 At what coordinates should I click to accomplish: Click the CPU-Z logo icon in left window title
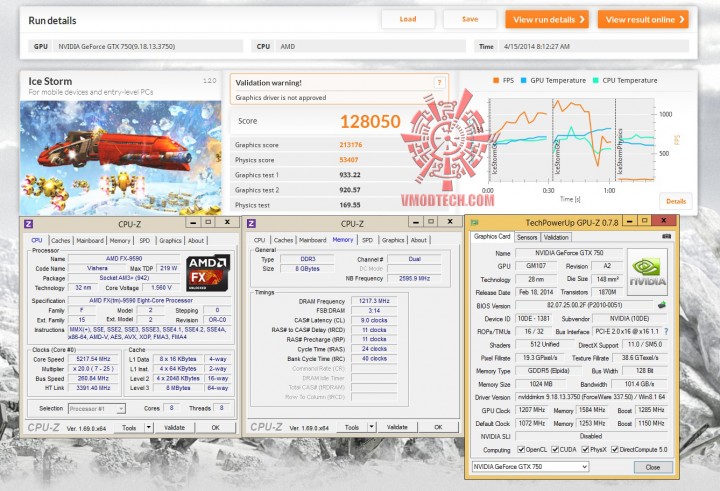pyautogui.click(x=28, y=224)
